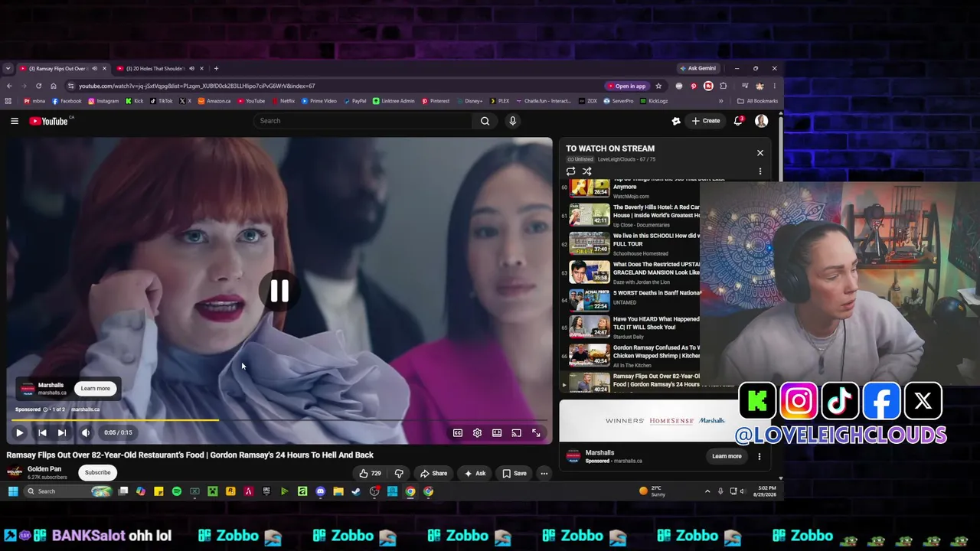Viewport: 980px width, 551px height.
Task: Open the YouTube account avatar menu
Action: (x=761, y=121)
